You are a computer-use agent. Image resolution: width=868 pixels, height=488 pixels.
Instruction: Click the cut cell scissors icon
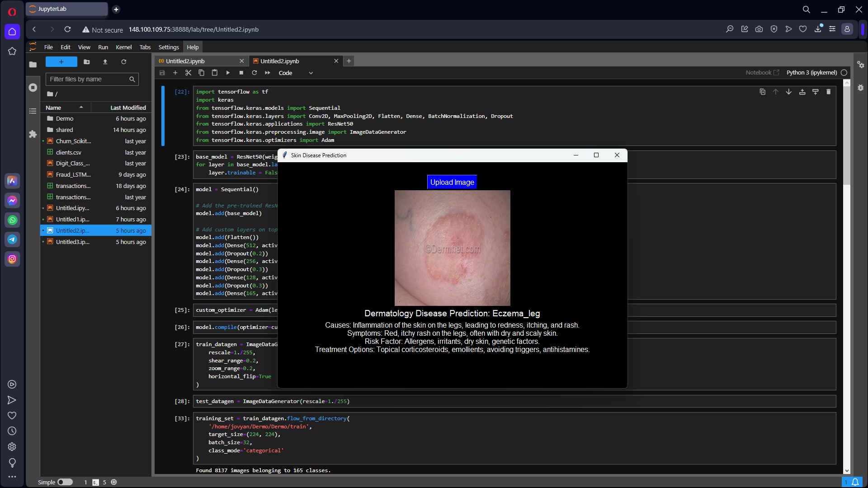[189, 73]
